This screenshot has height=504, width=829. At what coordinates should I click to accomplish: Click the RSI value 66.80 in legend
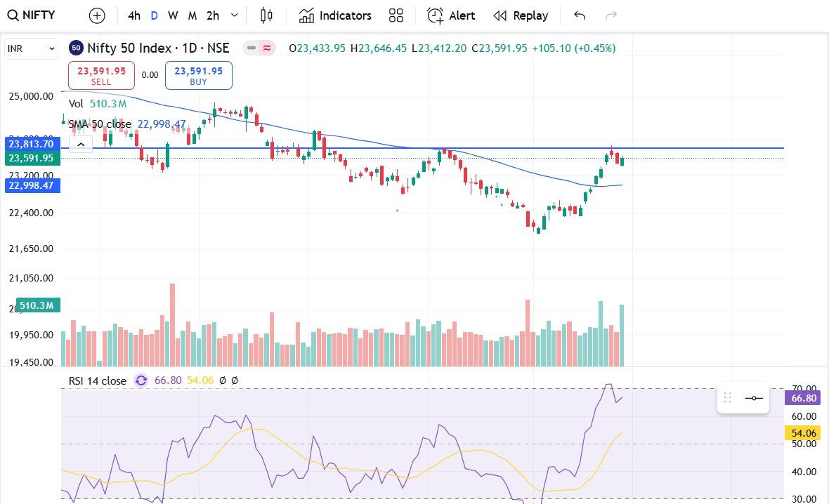click(x=168, y=380)
